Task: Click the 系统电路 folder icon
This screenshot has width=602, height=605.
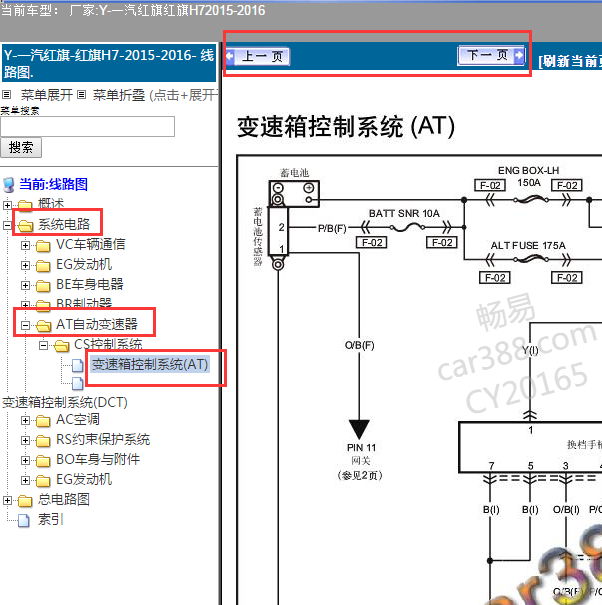Action: pos(25,225)
